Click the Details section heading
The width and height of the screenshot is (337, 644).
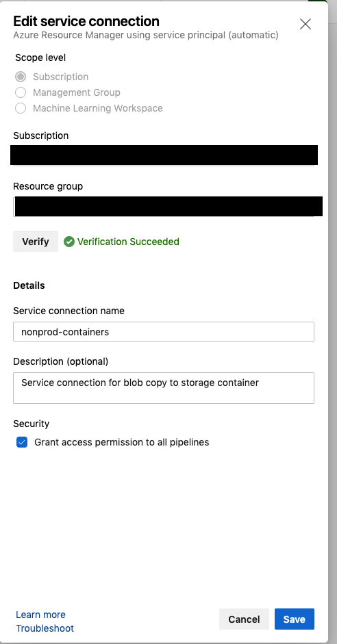29,285
